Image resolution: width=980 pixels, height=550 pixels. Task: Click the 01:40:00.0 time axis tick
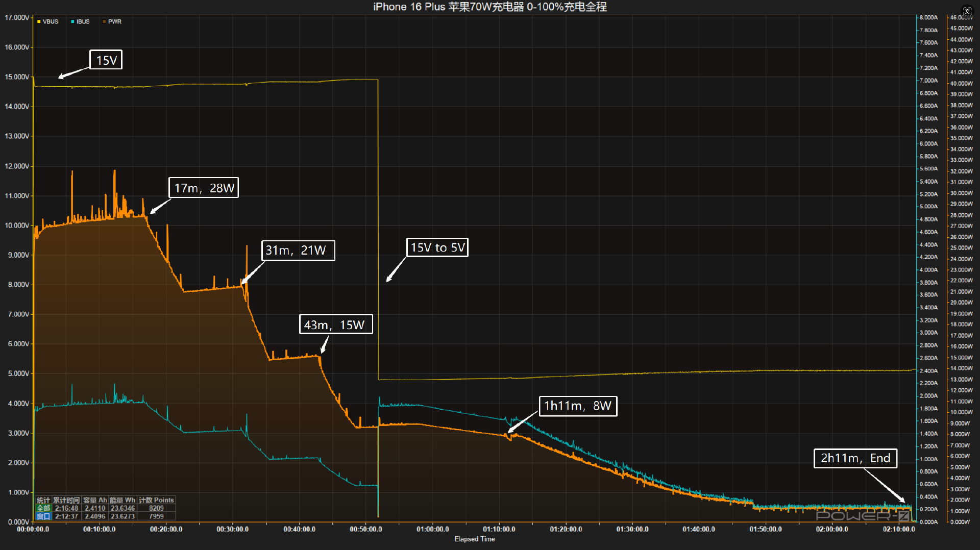tap(699, 529)
